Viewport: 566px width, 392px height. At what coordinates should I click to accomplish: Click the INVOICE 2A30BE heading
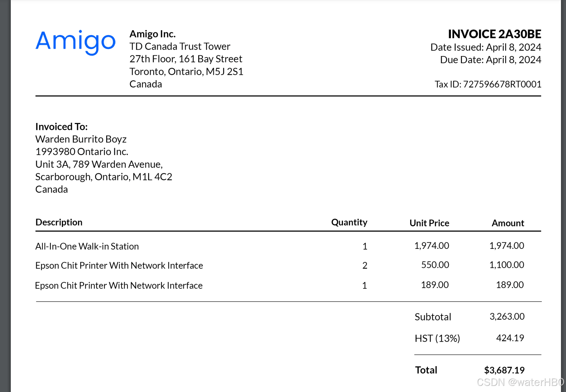coord(494,34)
